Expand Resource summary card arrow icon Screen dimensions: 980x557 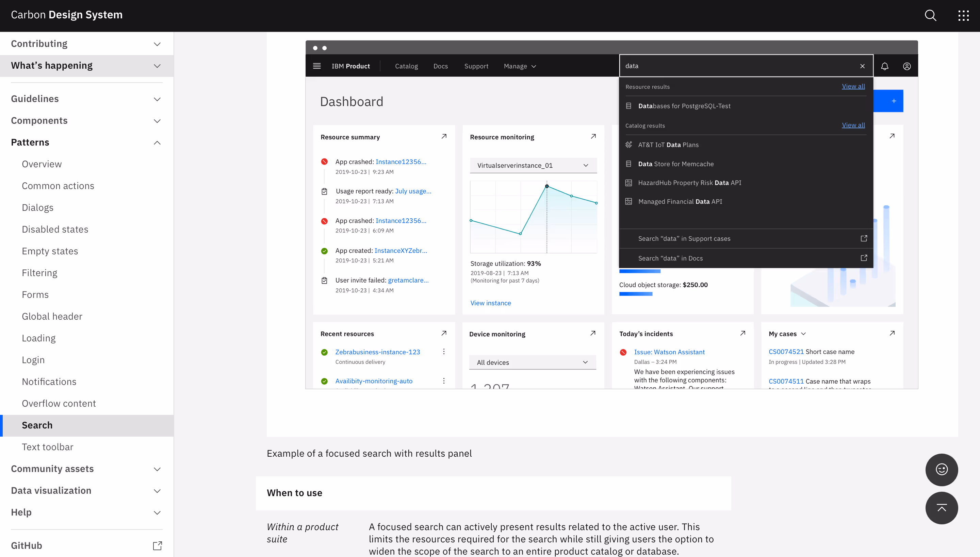pyautogui.click(x=444, y=136)
